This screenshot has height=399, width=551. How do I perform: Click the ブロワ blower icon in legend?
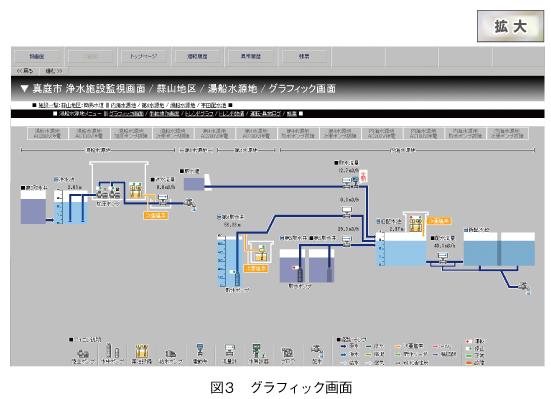click(x=287, y=353)
